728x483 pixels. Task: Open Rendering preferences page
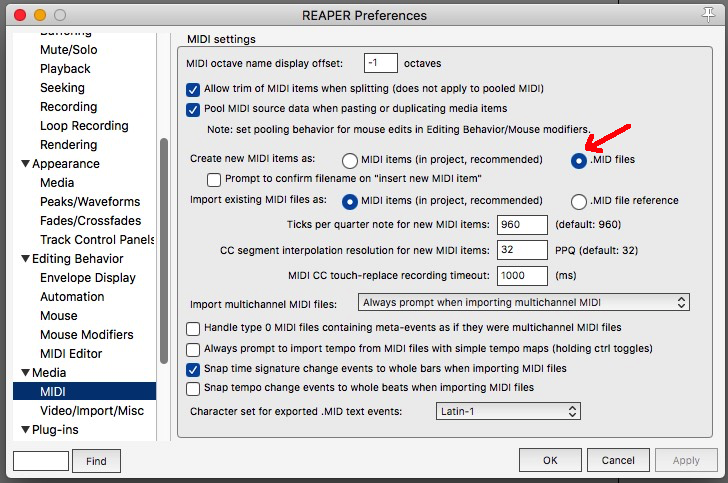[x=69, y=145]
